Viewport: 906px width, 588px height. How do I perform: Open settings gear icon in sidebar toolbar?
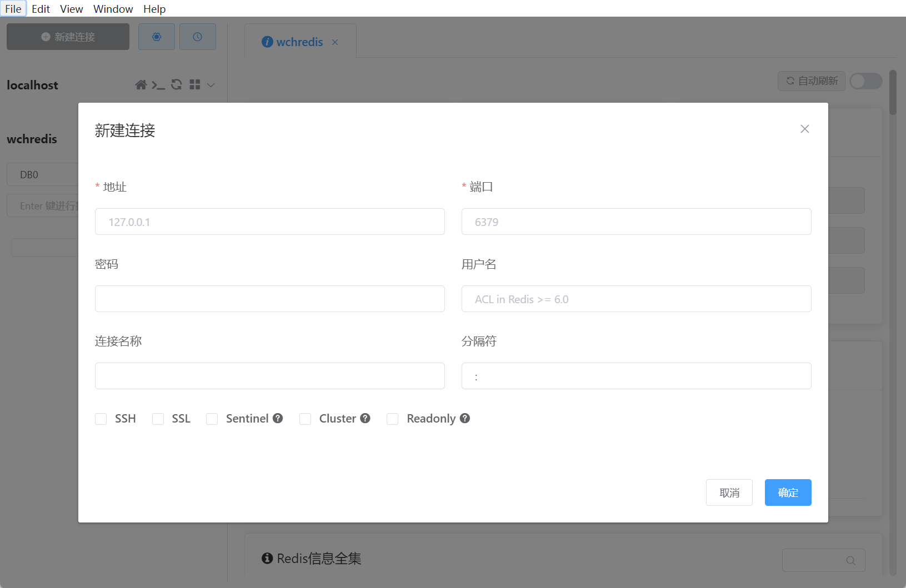[157, 37]
